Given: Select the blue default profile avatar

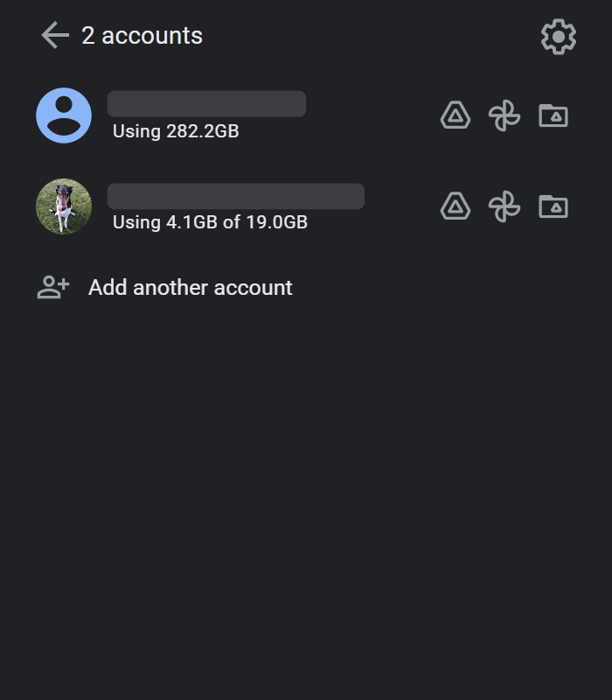Looking at the screenshot, I should click(64, 115).
